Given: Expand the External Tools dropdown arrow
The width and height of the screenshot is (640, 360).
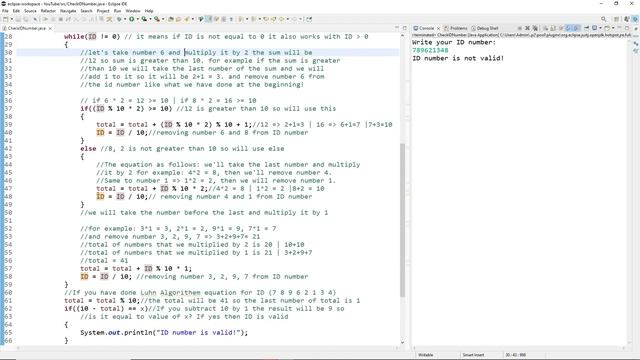Looking at the screenshot, I should pyautogui.click(x=163, y=19).
